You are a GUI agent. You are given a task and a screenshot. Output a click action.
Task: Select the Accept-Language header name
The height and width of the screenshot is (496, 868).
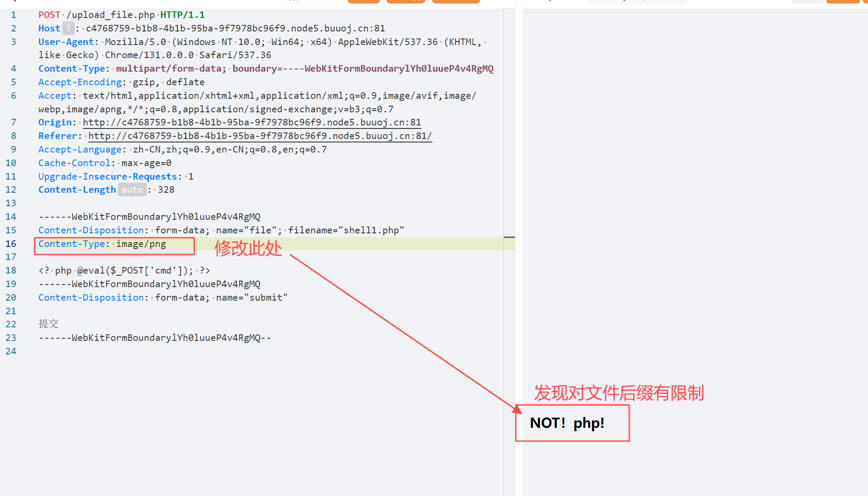pyautogui.click(x=80, y=149)
